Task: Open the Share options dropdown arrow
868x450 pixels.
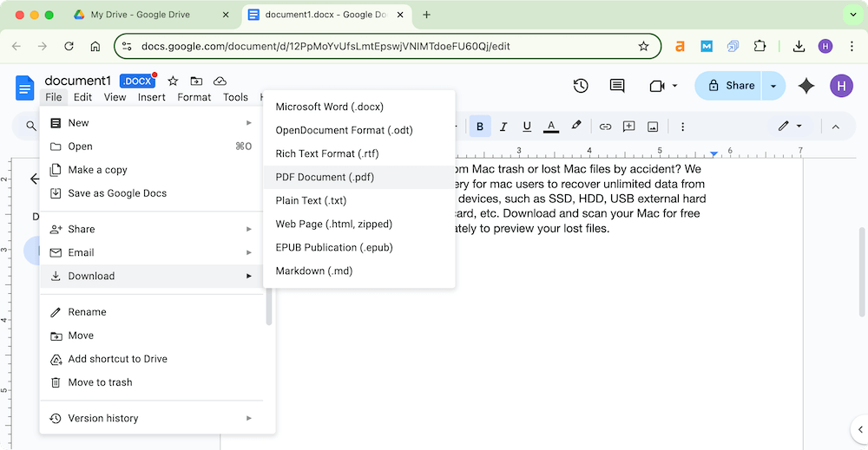Action: (x=773, y=86)
